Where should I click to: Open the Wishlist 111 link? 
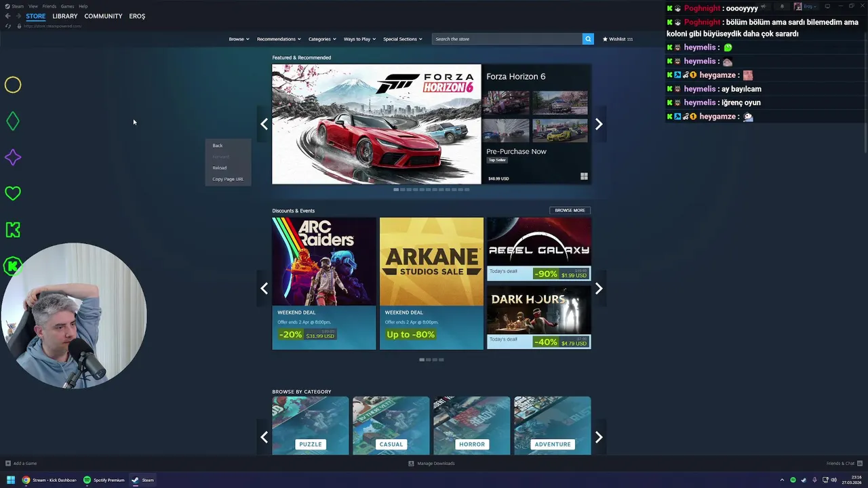click(618, 39)
